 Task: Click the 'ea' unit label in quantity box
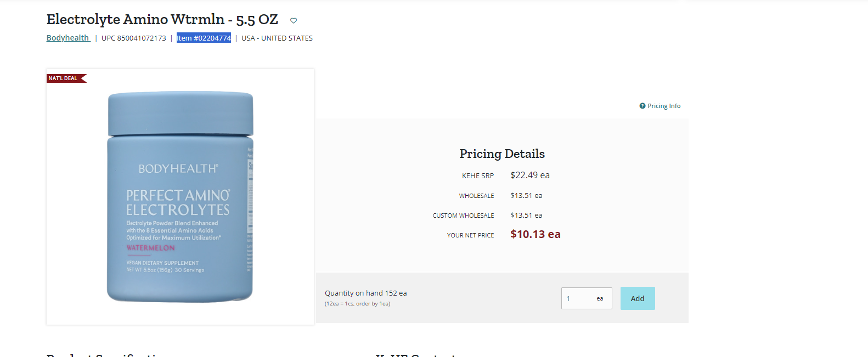click(600, 299)
